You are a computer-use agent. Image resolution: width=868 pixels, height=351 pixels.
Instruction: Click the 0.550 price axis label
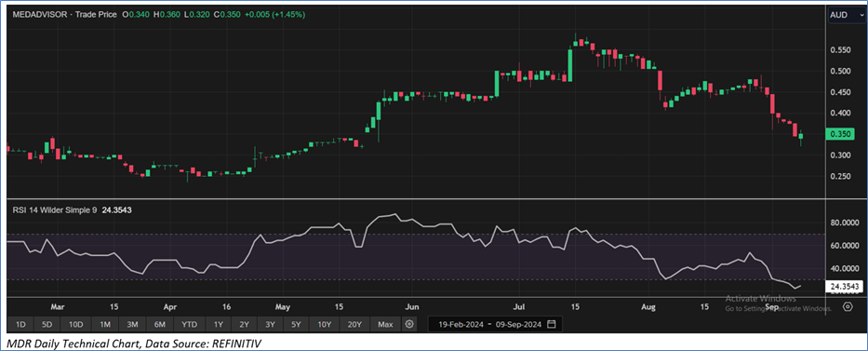(x=839, y=50)
